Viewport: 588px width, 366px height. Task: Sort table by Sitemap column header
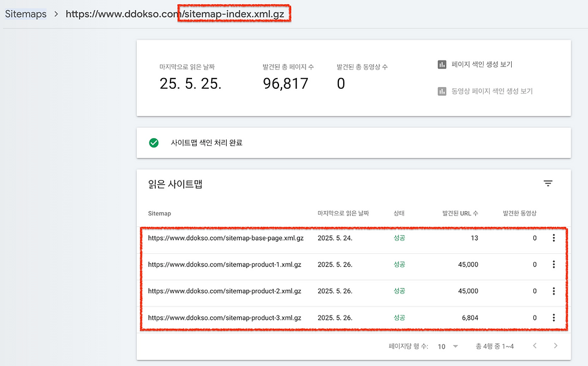[160, 213]
